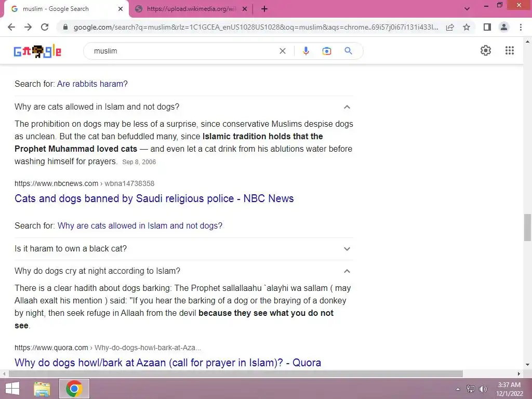This screenshot has width=532, height=399.
Task: Open 'Are rabbits haram?' search link
Action: (92, 84)
